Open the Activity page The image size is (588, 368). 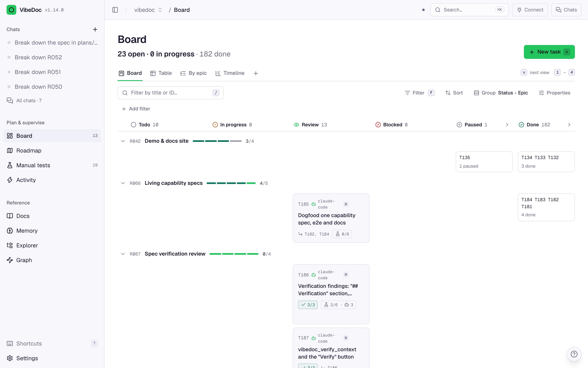[x=52, y=180]
